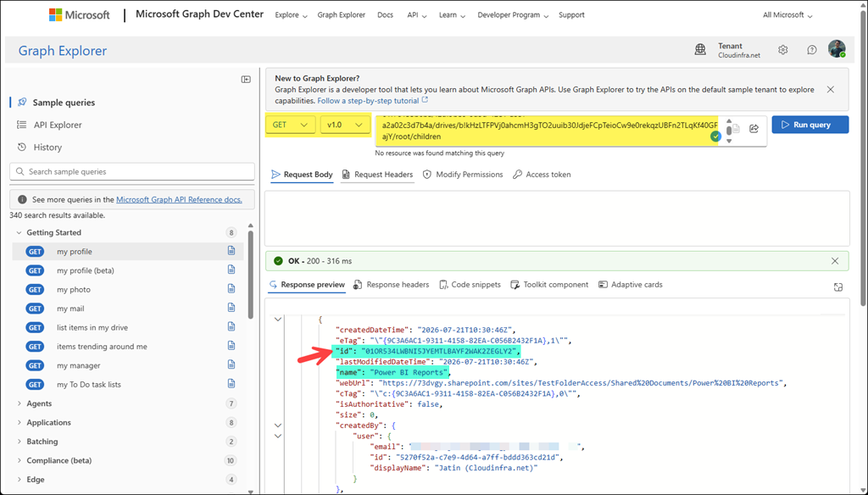Open docs icon for my To Do task lists

[x=231, y=384]
